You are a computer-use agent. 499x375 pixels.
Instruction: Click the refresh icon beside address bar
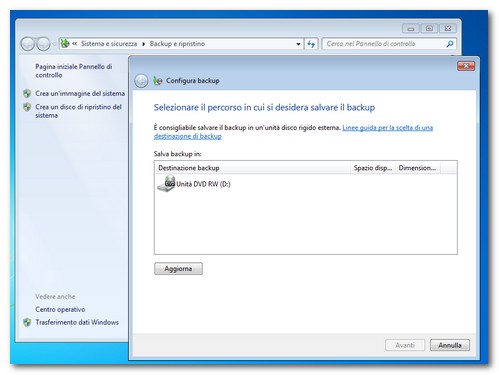pos(311,44)
